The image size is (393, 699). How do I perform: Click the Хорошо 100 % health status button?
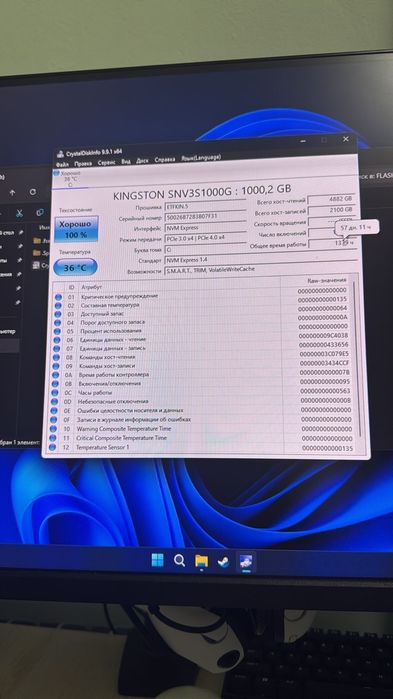[x=76, y=229]
